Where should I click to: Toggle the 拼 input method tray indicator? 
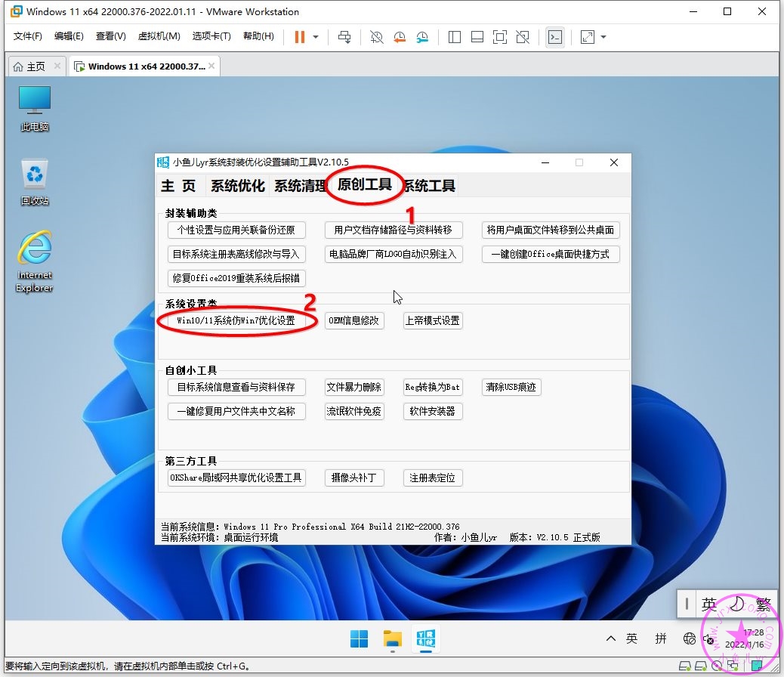(661, 638)
